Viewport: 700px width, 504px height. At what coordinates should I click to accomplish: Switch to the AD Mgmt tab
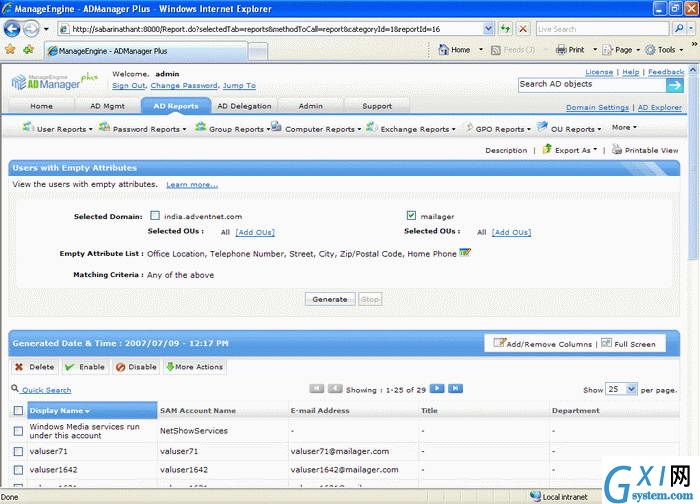click(x=108, y=106)
